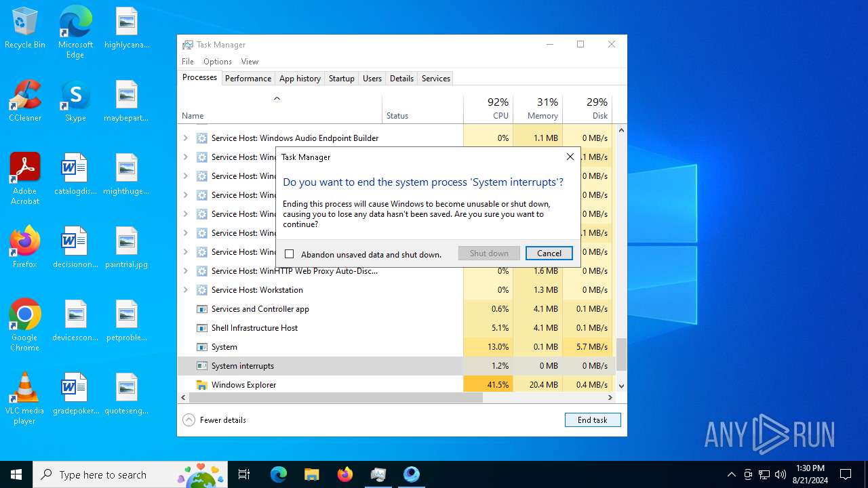Select the Adobe Acrobat desktop icon
This screenshot has height=488, width=868.
click(x=25, y=179)
